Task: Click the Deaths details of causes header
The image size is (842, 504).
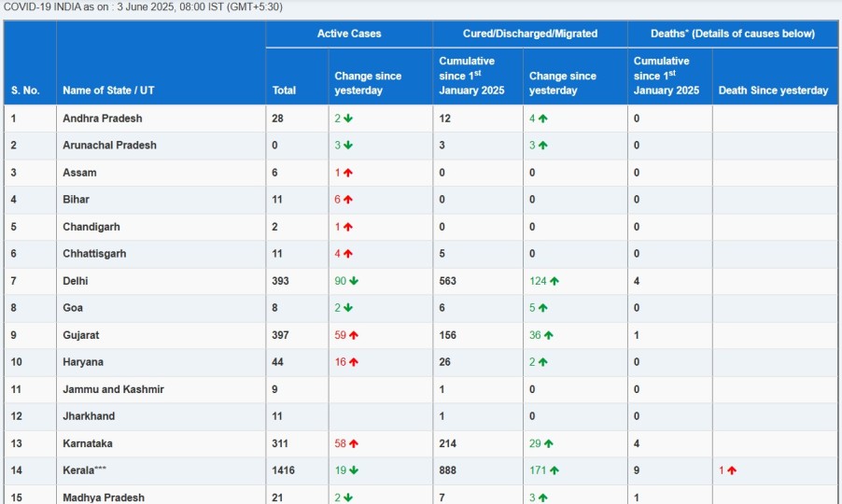Action: point(733,34)
